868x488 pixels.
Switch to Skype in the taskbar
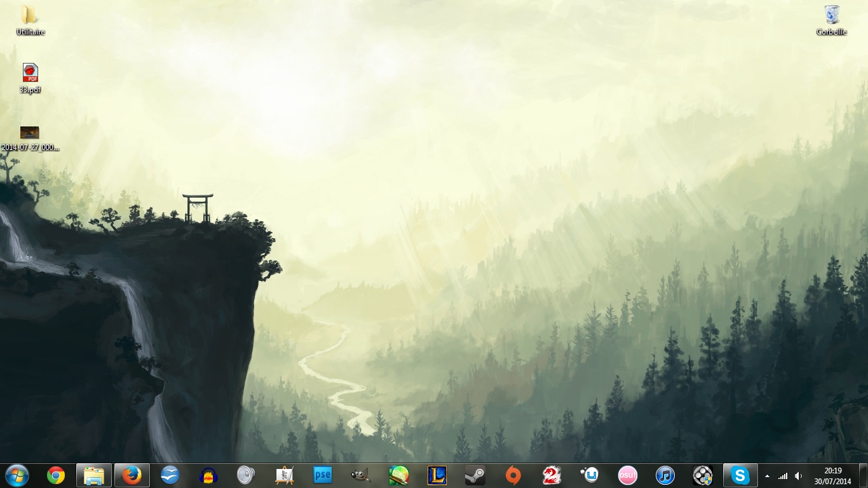click(x=740, y=475)
